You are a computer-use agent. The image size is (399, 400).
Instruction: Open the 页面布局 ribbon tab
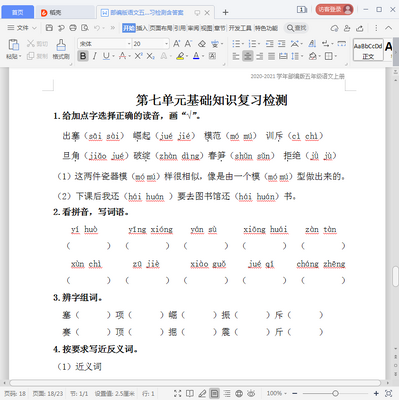(x=160, y=28)
